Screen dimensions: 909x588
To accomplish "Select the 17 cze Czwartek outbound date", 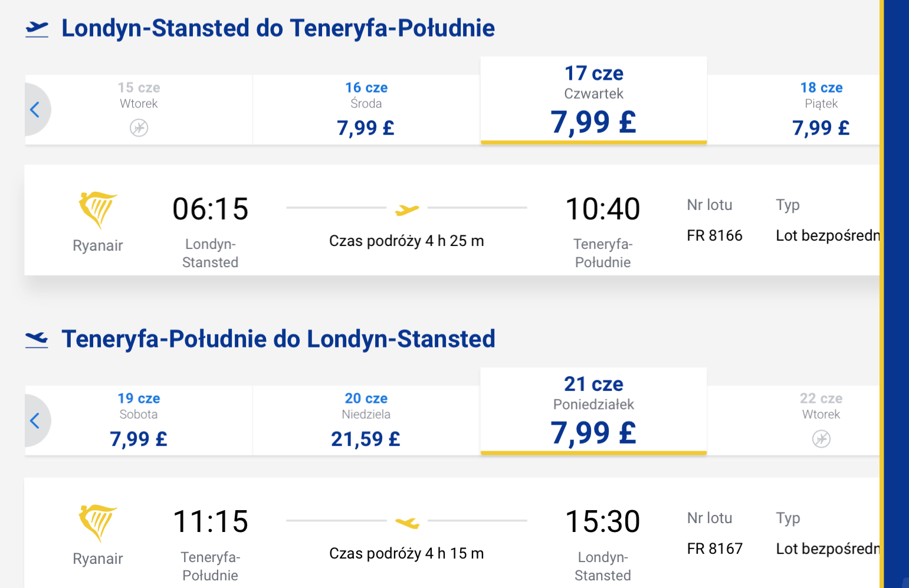I will click(x=594, y=100).
